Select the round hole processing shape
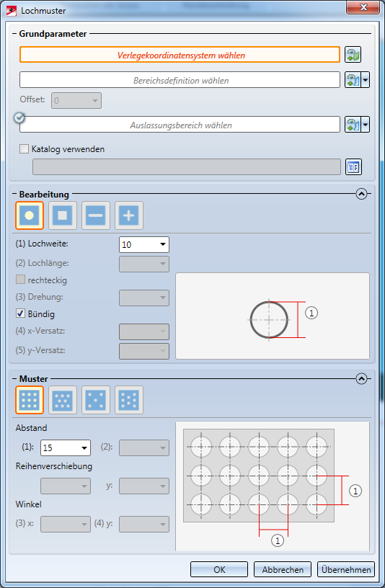 [30, 215]
